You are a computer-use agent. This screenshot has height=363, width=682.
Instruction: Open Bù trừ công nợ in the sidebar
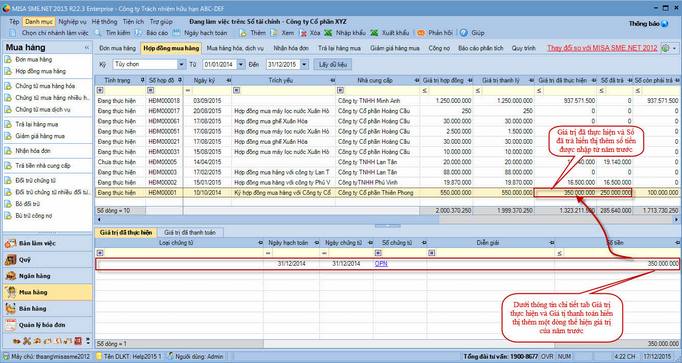coord(33,216)
